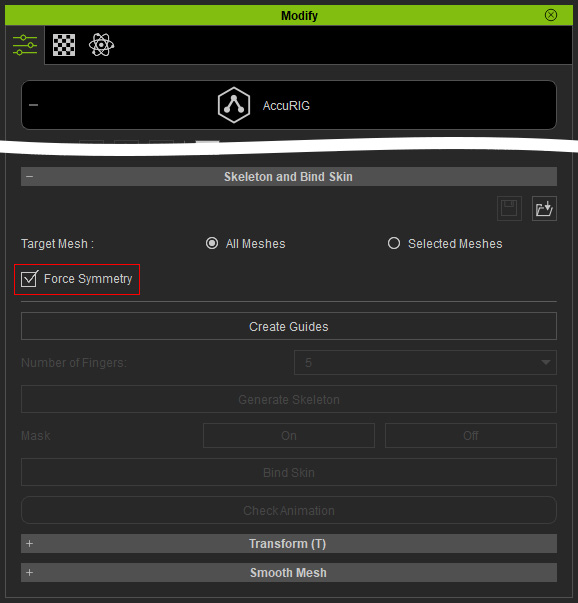Turn the Mask On button
This screenshot has width=578, height=603.
pos(289,435)
